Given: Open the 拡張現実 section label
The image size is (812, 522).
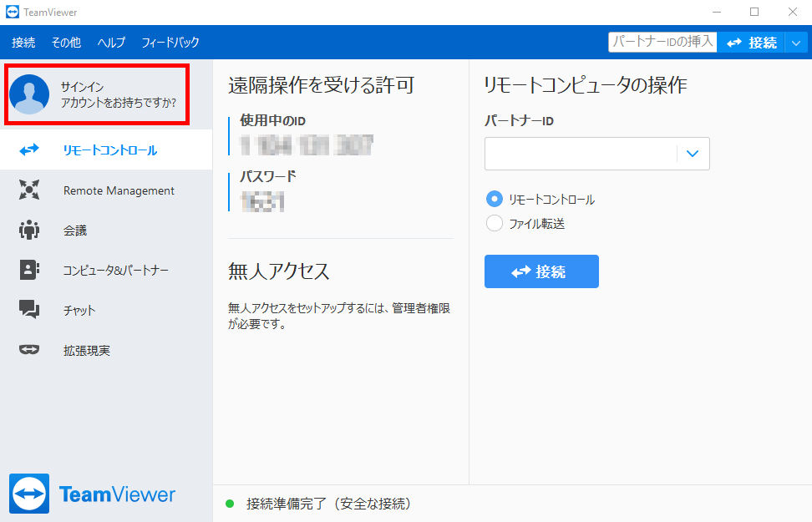Looking at the screenshot, I should [87, 351].
